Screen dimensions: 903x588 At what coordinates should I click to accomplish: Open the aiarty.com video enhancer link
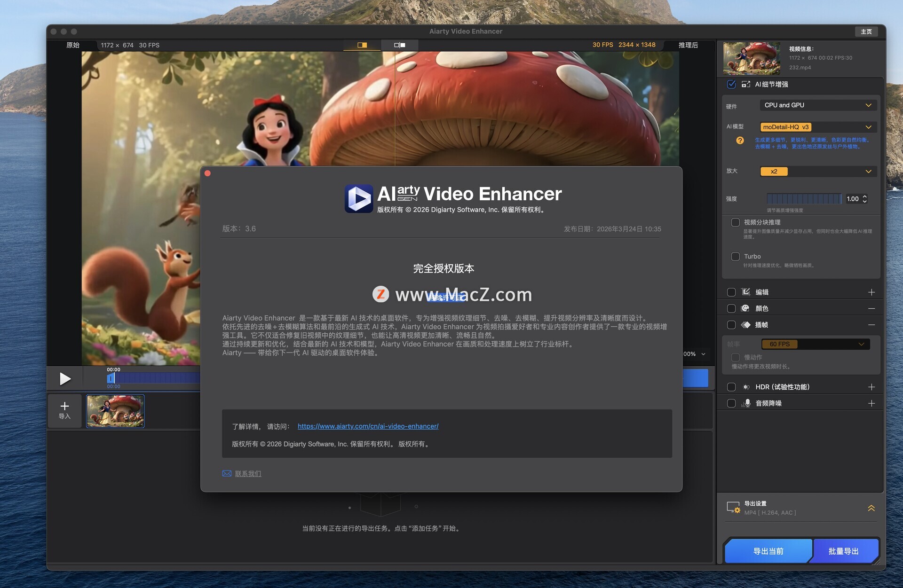[368, 426]
